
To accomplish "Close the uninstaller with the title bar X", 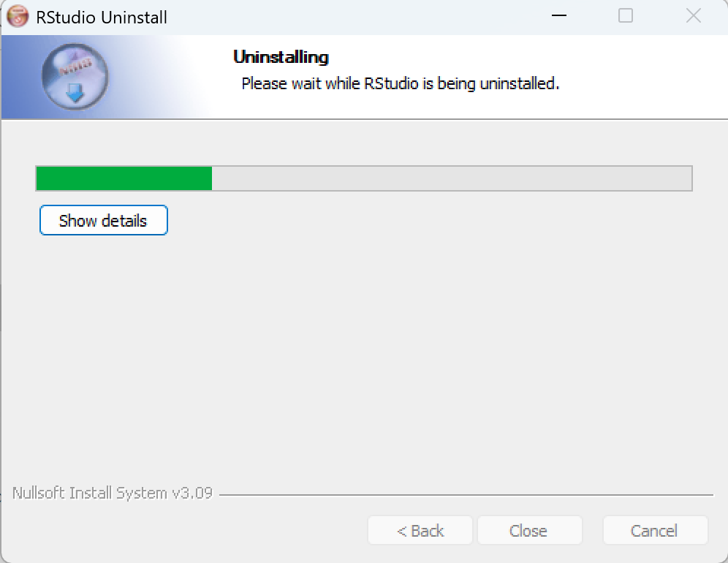I will click(x=693, y=16).
